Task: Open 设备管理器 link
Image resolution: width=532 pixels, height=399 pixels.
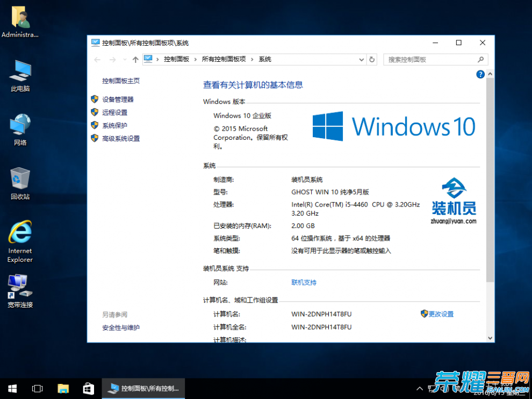Action: [x=118, y=99]
